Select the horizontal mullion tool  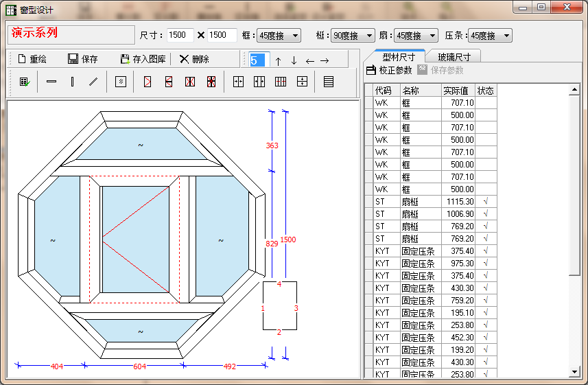pyautogui.click(x=51, y=82)
